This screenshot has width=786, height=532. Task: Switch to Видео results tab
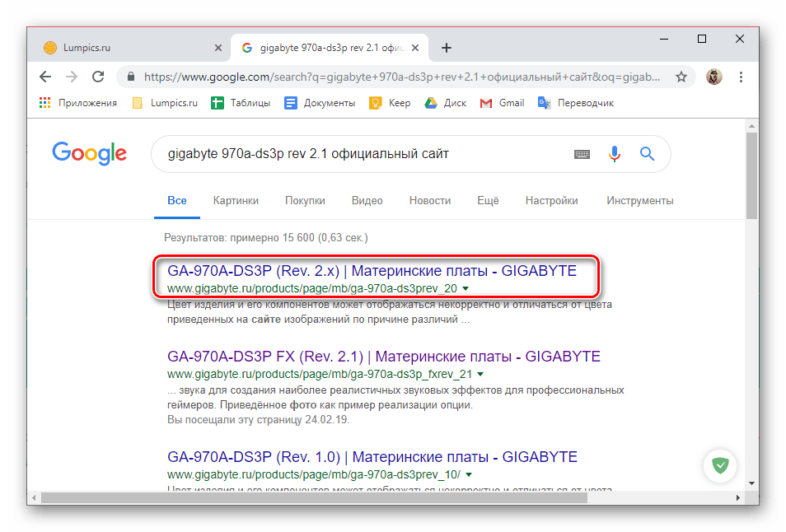point(367,201)
